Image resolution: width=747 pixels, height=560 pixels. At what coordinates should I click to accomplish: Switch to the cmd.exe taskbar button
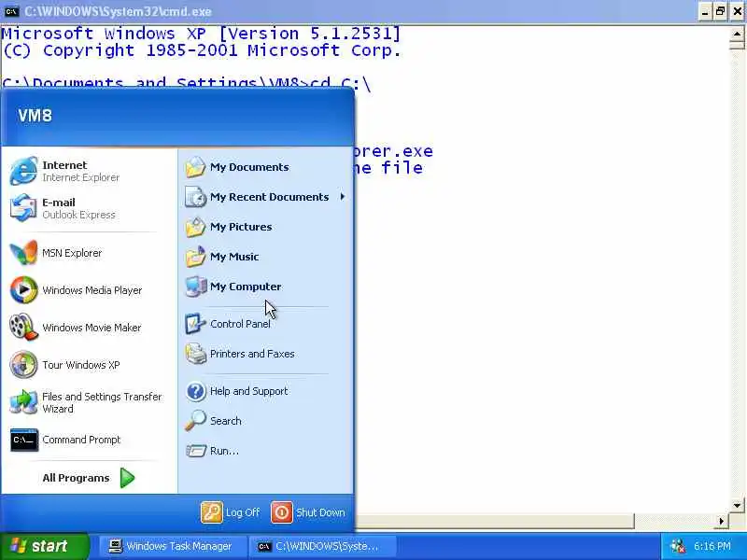[x=323, y=546]
